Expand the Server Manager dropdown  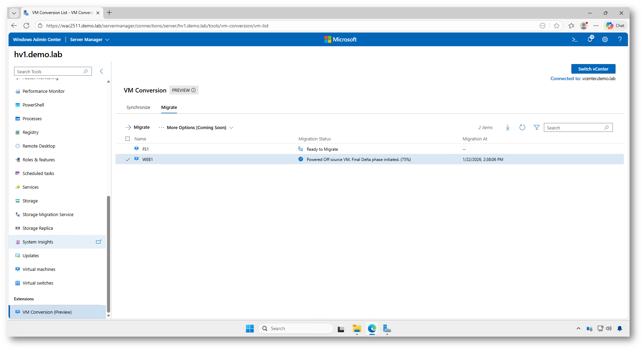coord(90,40)
